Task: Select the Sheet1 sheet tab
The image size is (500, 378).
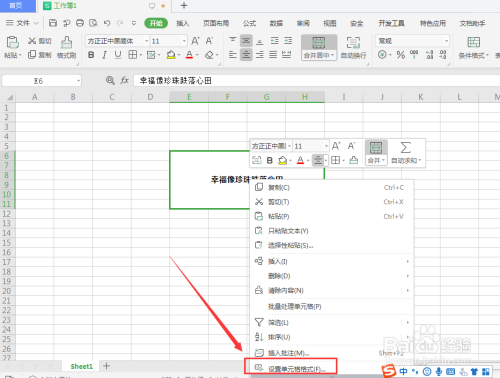Action: (82, 366)
